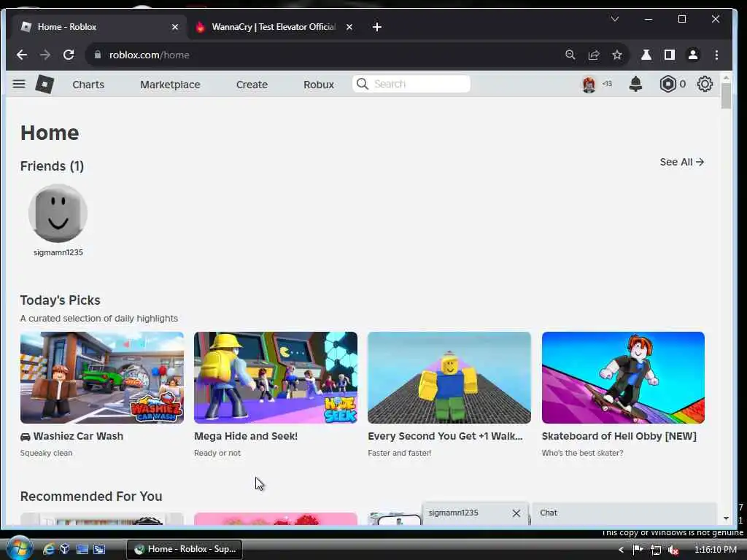This screenshot has width=747, height=560.
Task: Switch to the Home - Roblox tab
Action: (x=99, y=27)
